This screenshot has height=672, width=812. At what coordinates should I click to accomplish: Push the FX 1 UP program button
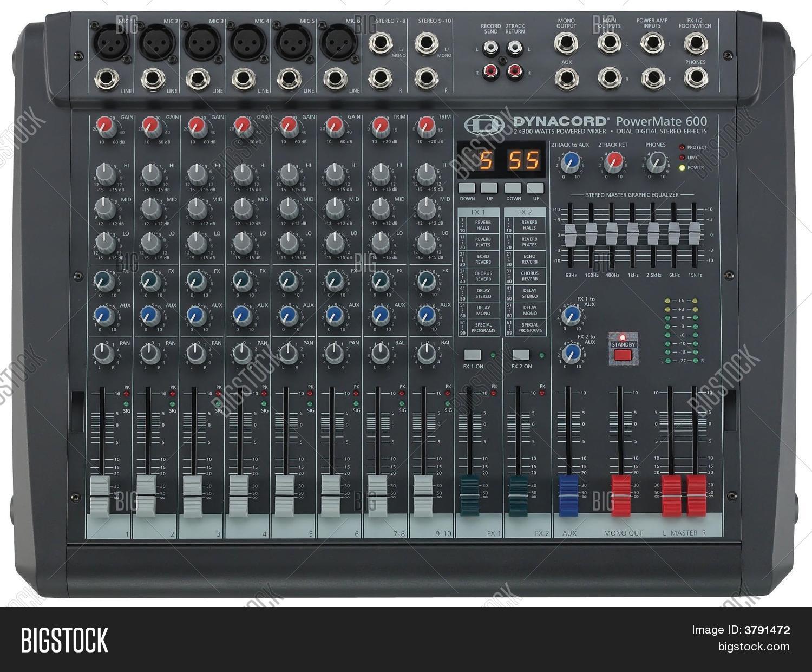[489, 188]
